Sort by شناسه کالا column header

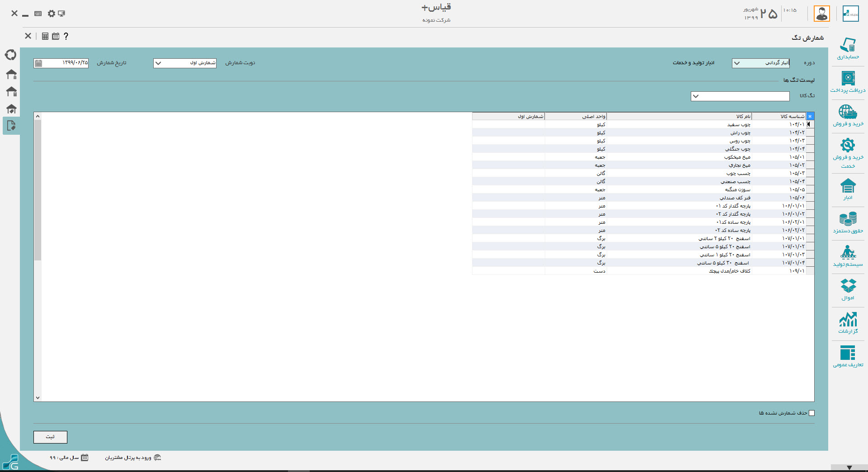tap(778, 116)
